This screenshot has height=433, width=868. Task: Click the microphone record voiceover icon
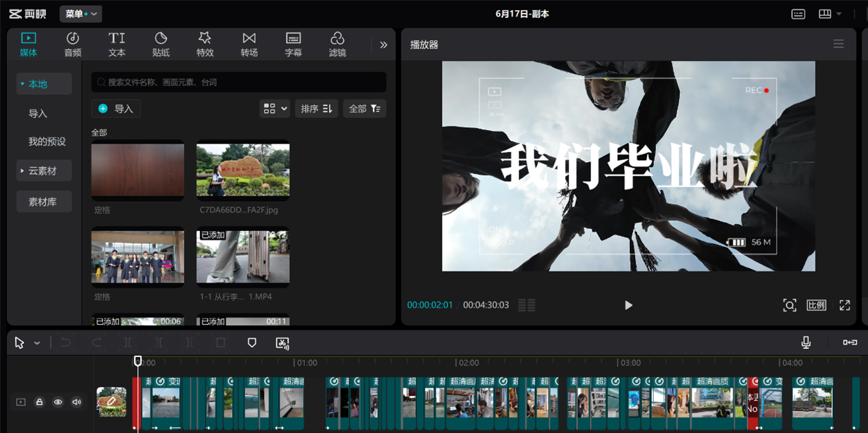806,343
